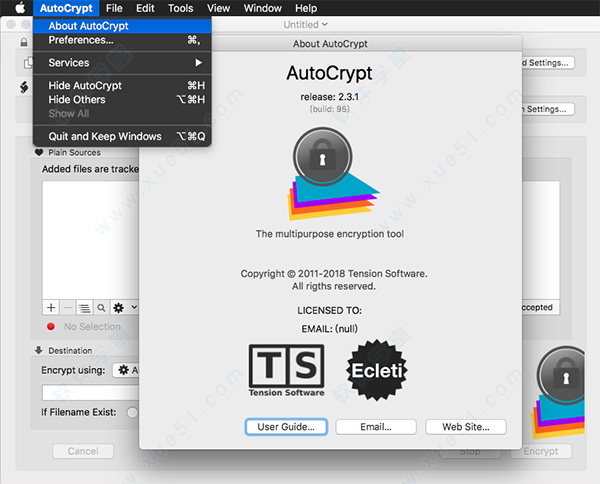The image size is (600, 484).
Task: Click the Encrypt button in main window
Action: pos(541,451)
